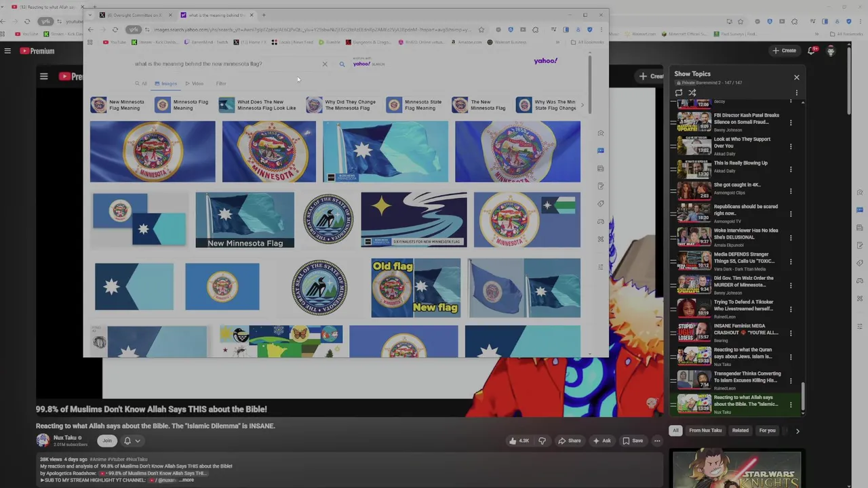
Task: Open more actions menu beside Save
Action: click(x=656, y=441)
